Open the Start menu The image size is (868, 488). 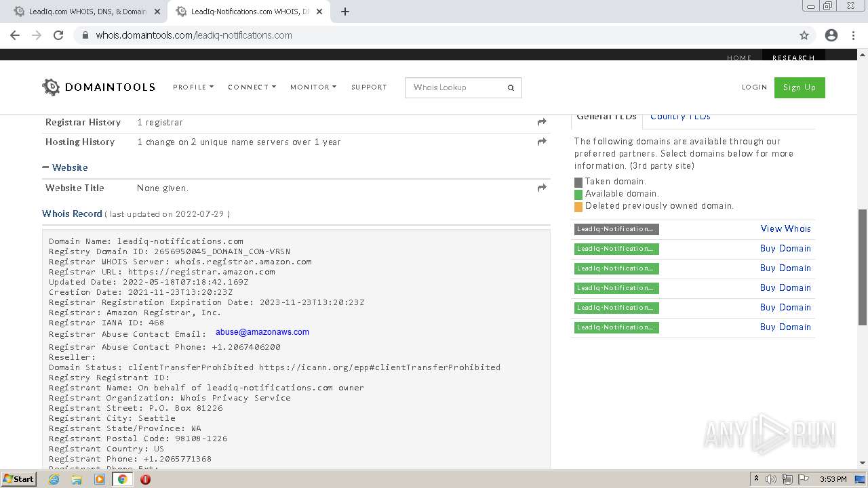(18, 479)
